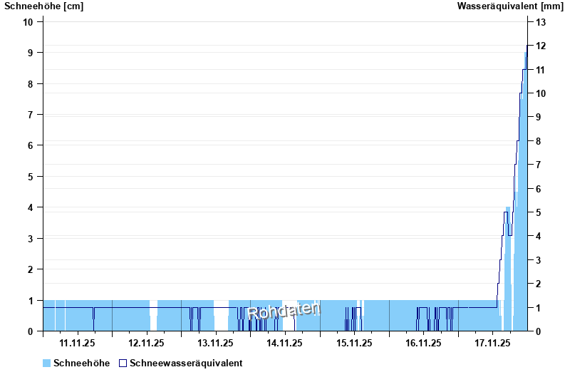Click the Schneewasseräquivalent legend outline box
The image size is (570, 392).
pos(123,363)
